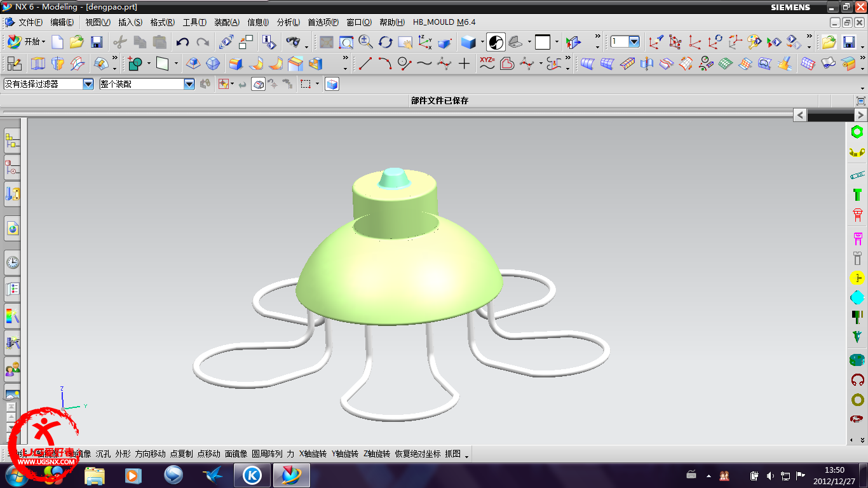
Task: Click the green hexagon nut icon at right
Action: [x=857, y=132]
